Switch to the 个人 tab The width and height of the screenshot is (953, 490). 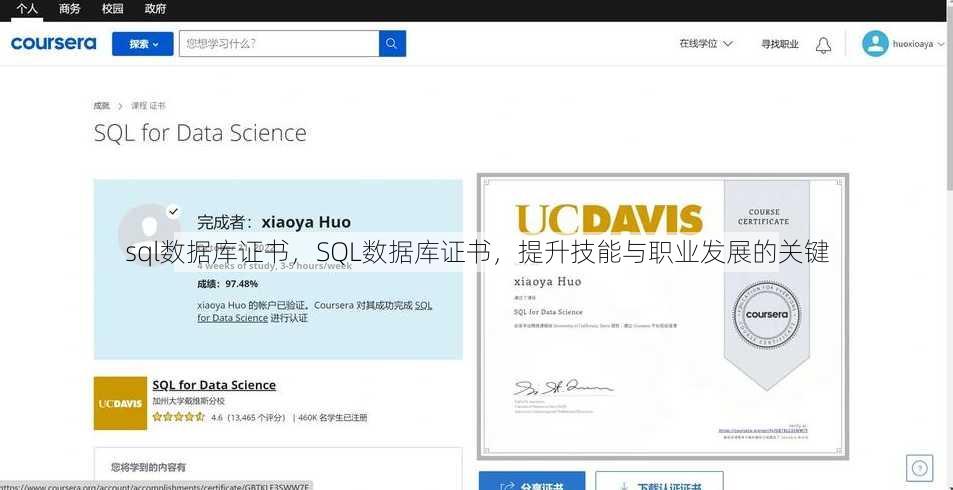pos(27,9)
